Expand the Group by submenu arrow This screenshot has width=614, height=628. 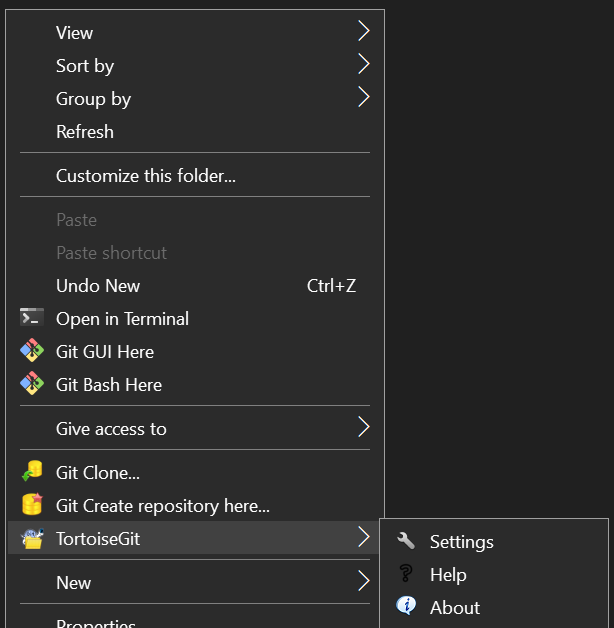[363, 98]
